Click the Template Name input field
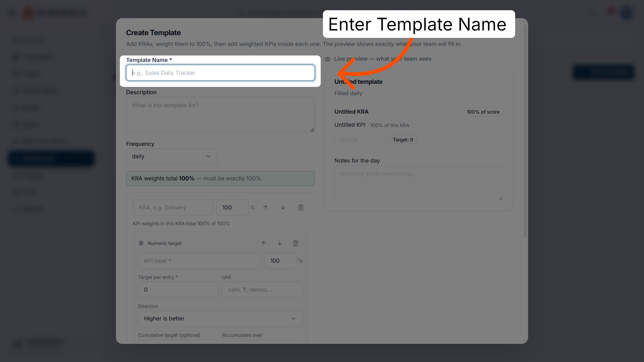 pyautogui.click(x=220, y=73)
